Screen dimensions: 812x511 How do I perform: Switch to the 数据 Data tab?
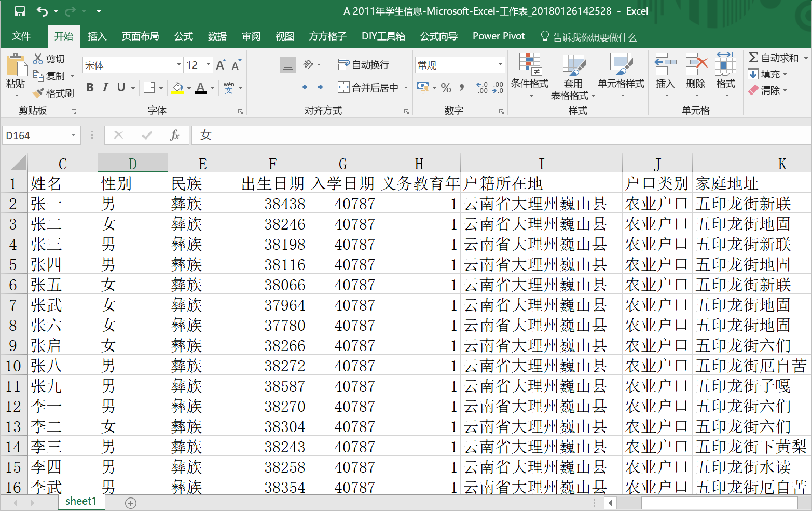[217, 36]
